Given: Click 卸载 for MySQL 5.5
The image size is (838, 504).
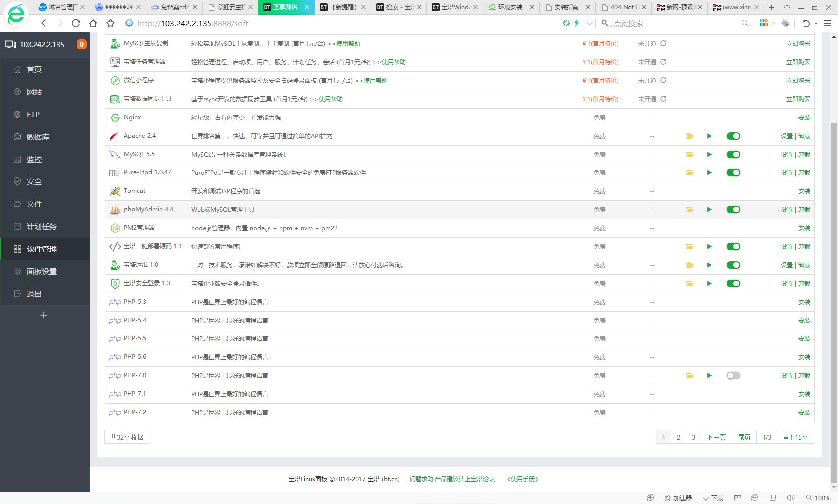Looking at the screenshot, I should tap(804, 155).
